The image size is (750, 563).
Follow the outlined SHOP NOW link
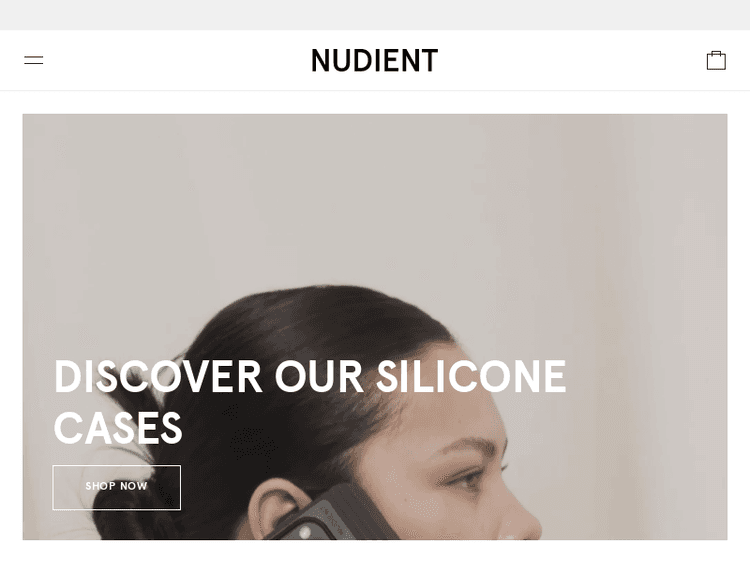point(117,487)
